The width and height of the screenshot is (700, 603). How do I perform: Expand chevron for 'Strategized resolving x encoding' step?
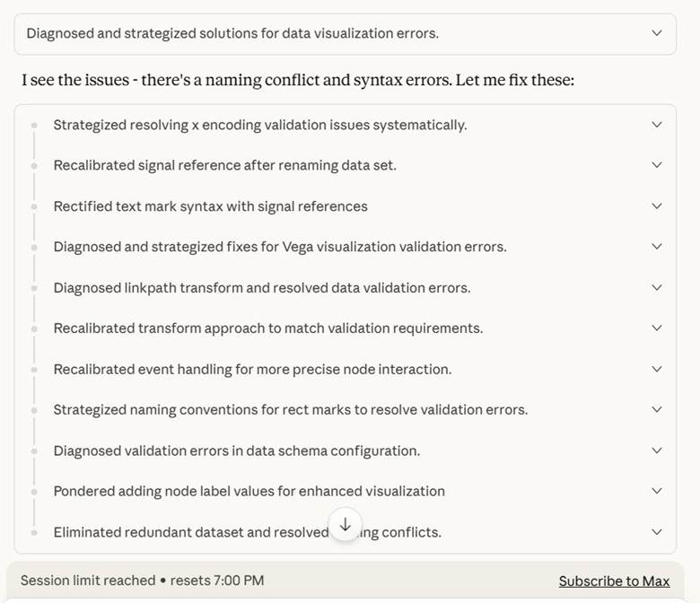point(657,125)
